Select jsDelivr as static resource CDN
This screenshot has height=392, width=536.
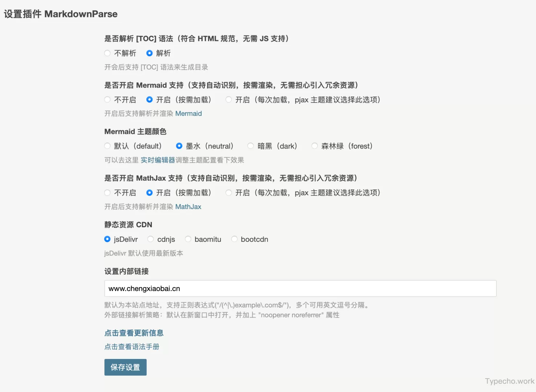(107, 239)
